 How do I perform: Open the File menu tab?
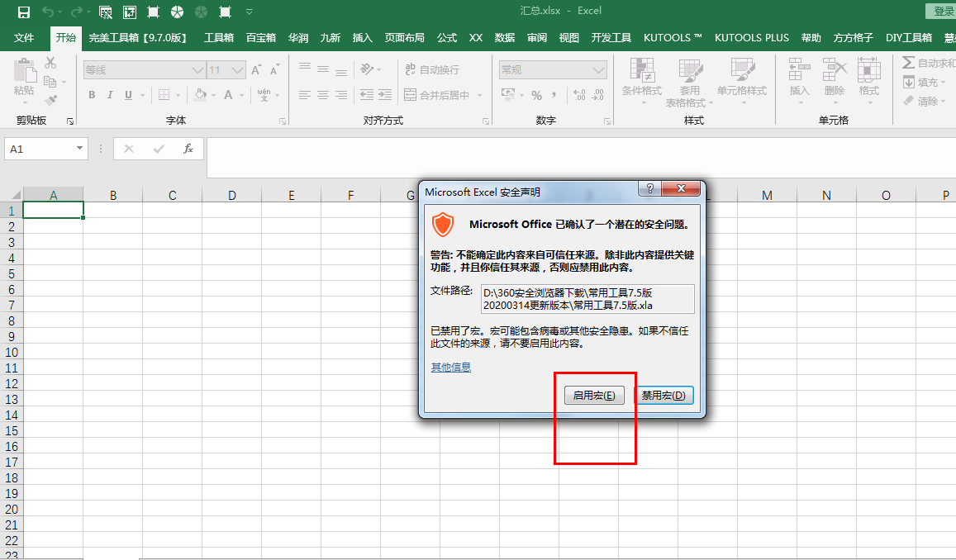[x=24, y=38]
